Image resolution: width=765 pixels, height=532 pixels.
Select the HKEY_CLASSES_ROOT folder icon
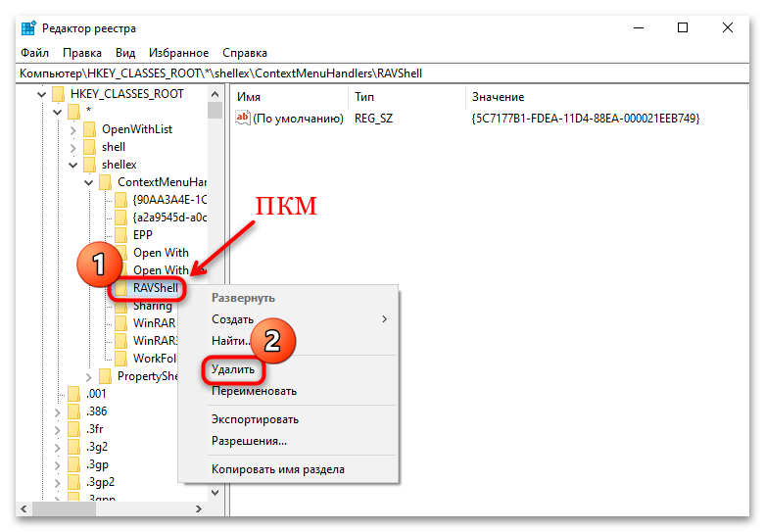(58, 94)
